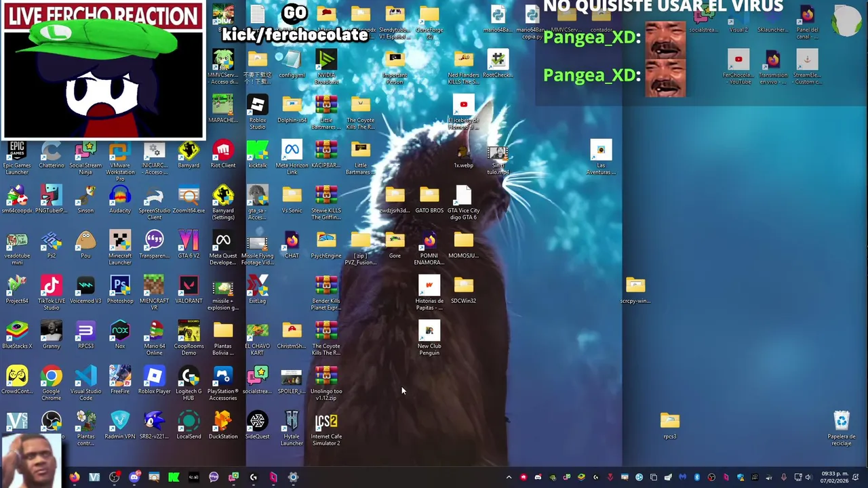
Task: Open Discord taskbar icon
Action: pyautogui.click(x=134, y=477)
